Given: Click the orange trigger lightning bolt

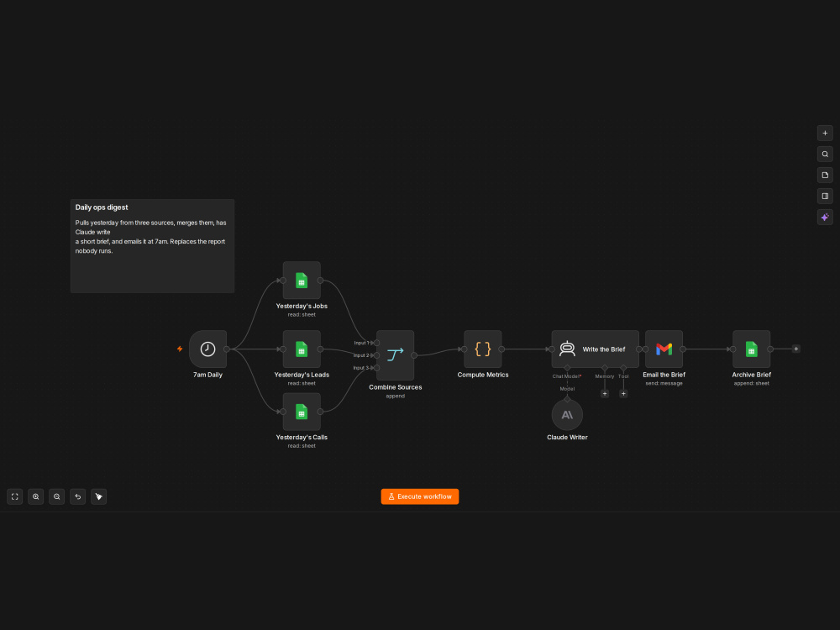Looking at the screenshot, I should [180, 349].
